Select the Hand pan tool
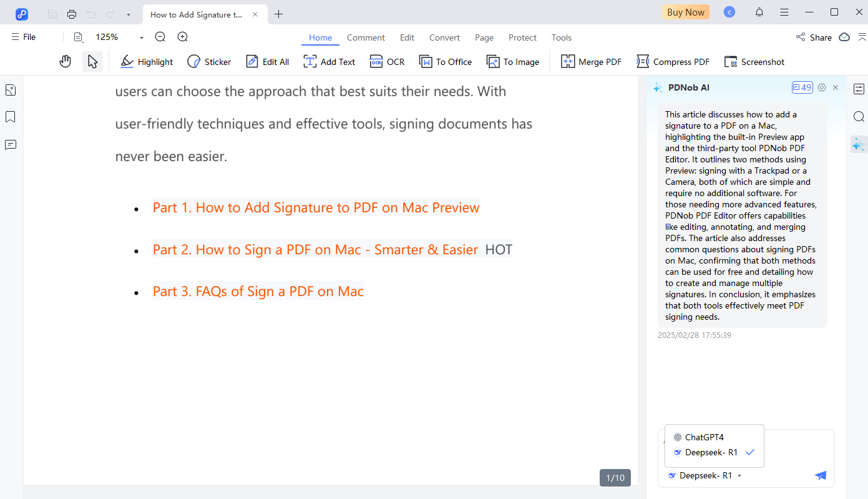 66,61
